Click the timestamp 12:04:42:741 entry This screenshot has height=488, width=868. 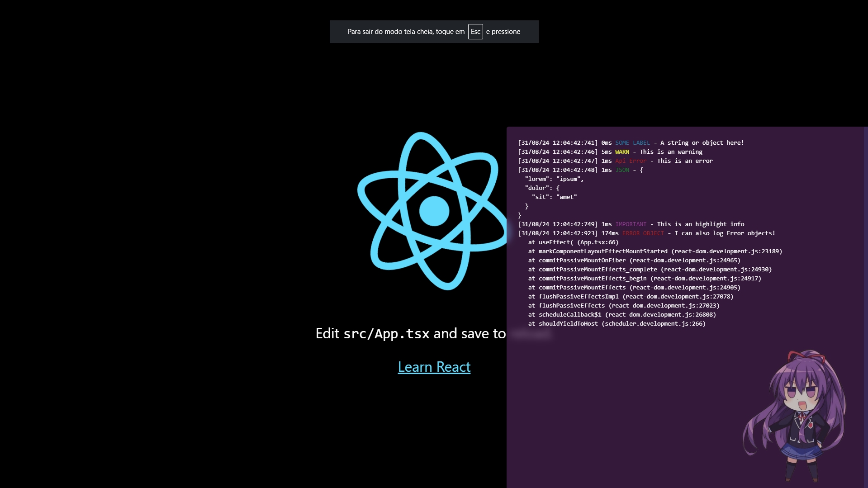coord(558,143)
